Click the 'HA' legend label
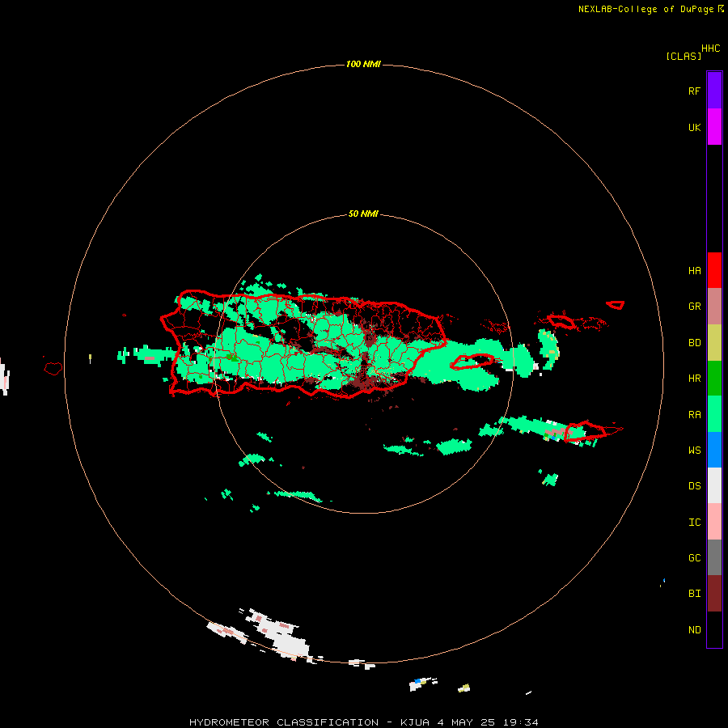 694,271
